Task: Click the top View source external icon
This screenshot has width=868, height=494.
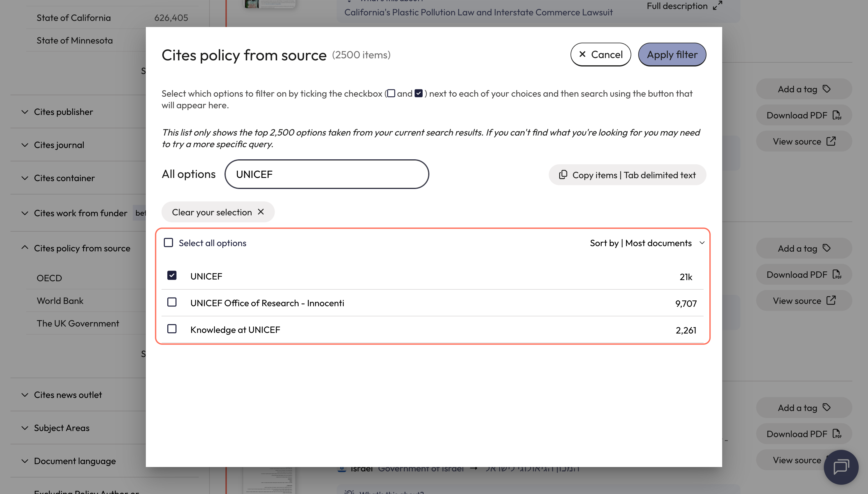Action: (x=831, y=141)
